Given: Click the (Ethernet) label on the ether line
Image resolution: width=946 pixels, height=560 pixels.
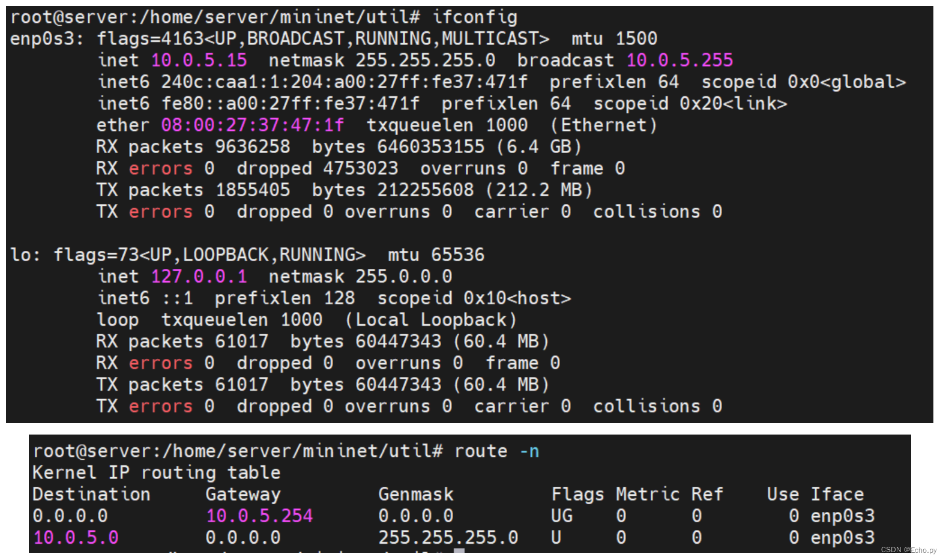Looking at the screenshot, I should 604,125.
